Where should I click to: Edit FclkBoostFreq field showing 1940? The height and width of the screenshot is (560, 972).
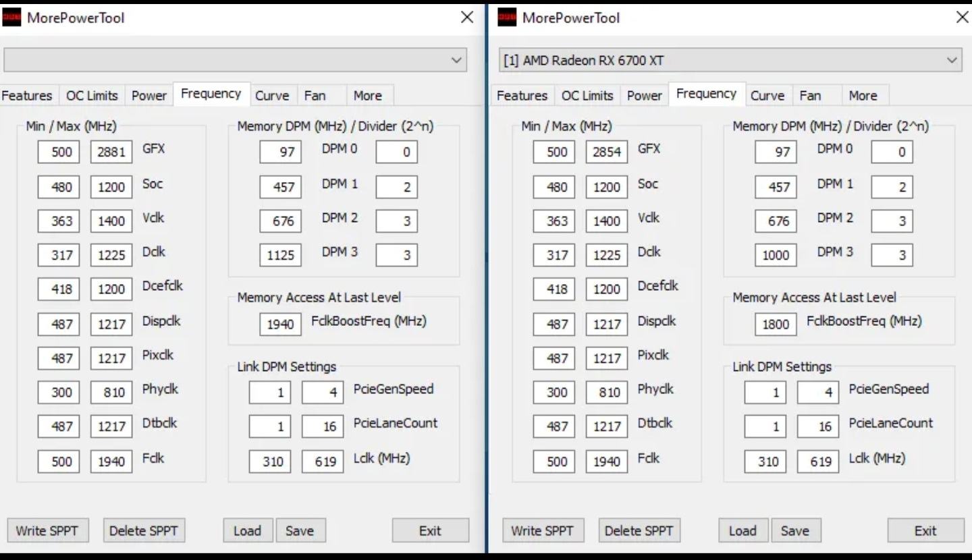[280, 325]
